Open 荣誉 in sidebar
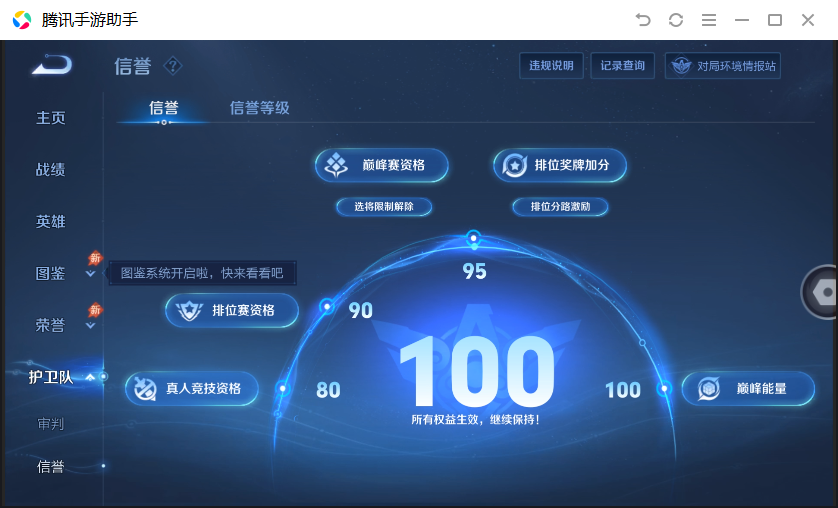The height and width of the screenshot is (508, 838). 50,325
